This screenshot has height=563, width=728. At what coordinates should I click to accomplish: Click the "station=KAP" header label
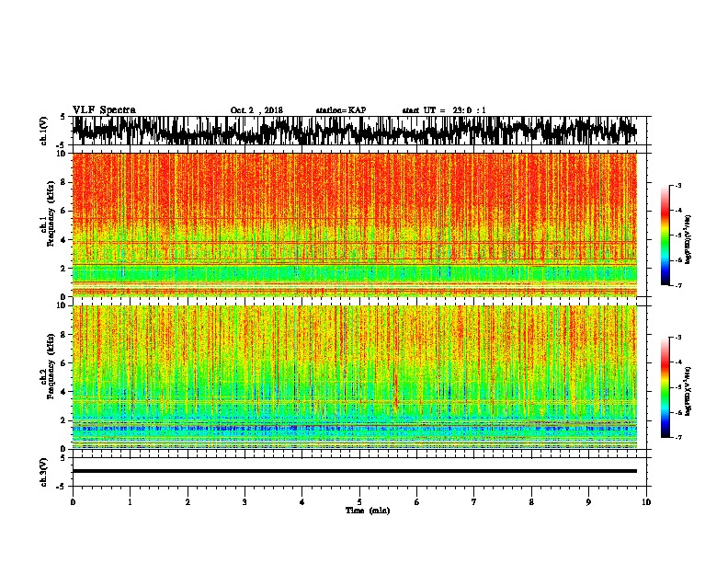point(341,110)
